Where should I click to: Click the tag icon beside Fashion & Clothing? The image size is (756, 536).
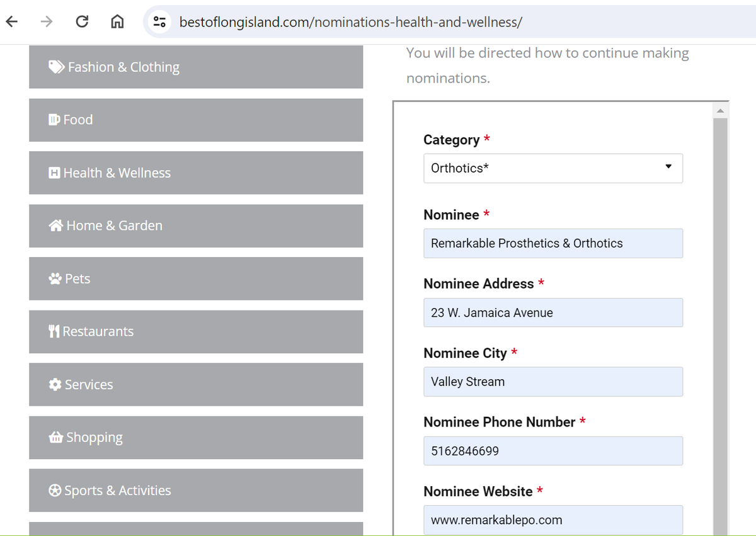[x=56, y=67]
